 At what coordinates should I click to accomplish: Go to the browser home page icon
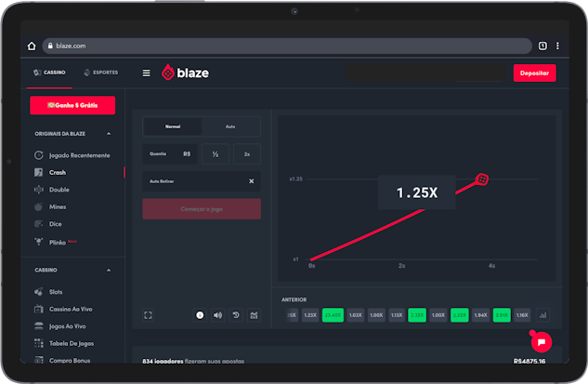click(x=32, y=46)
